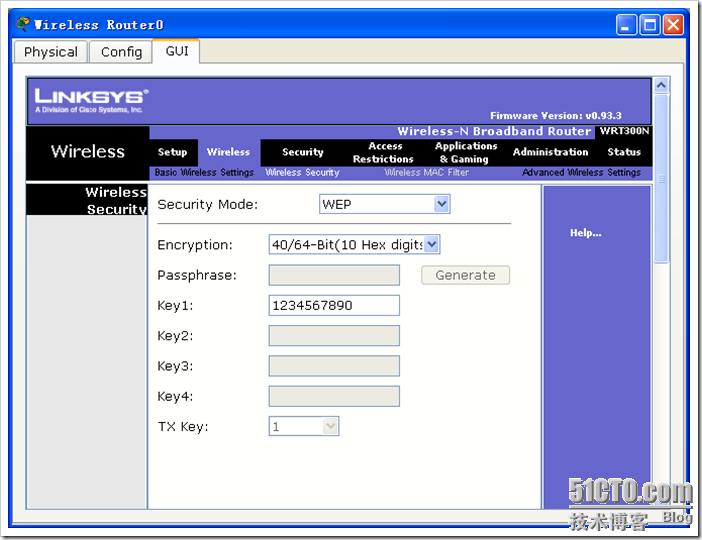Open the Encryption dropdown
The image size is (702, 540).
[355, 244]
